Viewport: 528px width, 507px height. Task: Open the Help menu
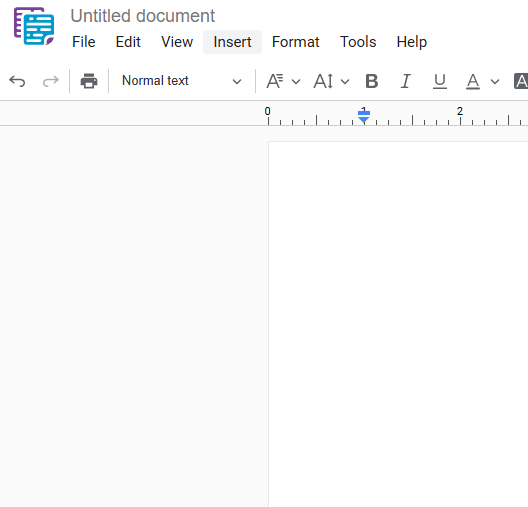[x=411, y=42]
